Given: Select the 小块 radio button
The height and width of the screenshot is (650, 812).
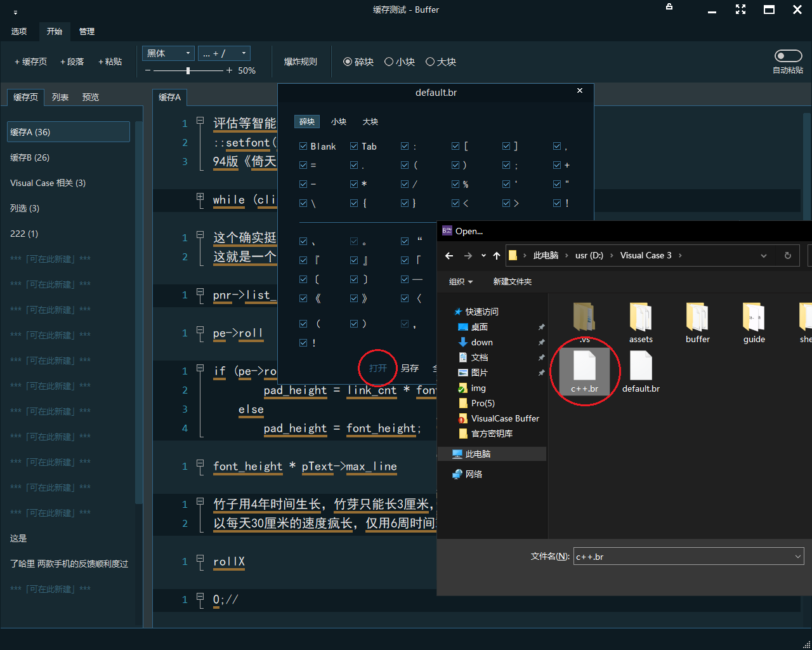Looking at the screenshot, I should coord(389,62).
